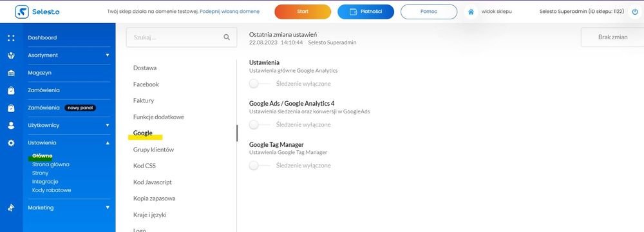The image size is (644, 232).
Task: Click the bag icon beside Zamówienia nowy panel
Action: [11, 108]
